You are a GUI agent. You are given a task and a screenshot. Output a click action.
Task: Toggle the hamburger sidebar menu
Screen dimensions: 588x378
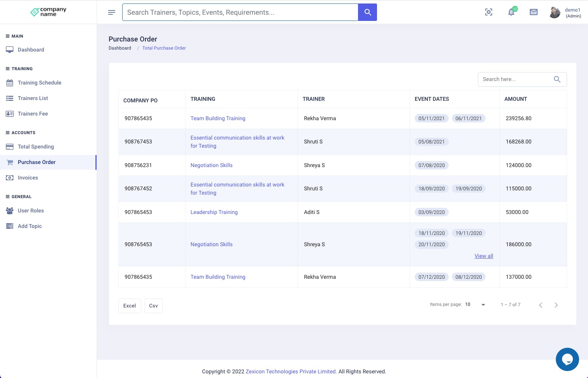[x=112, y=12]
